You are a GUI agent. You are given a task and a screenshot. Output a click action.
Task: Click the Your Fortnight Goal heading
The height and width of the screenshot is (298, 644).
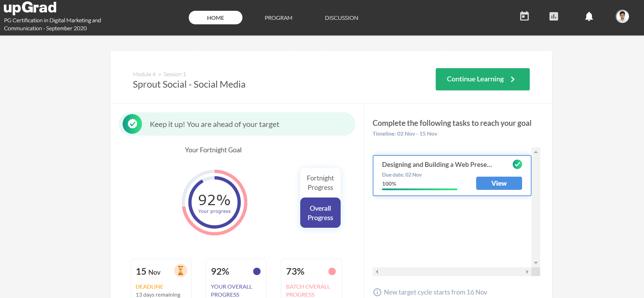[213, 150]
